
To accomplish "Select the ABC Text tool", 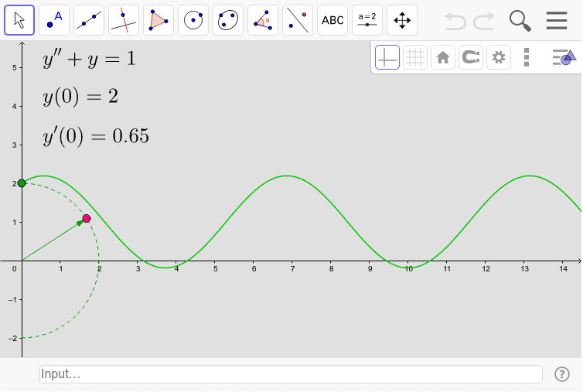I will point(332,20).
